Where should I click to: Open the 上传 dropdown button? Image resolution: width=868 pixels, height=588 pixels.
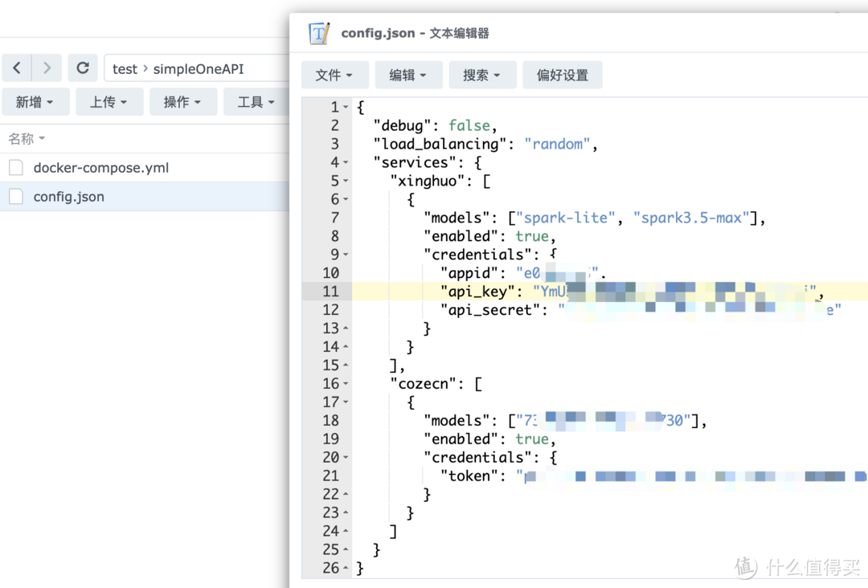(108, 102)
